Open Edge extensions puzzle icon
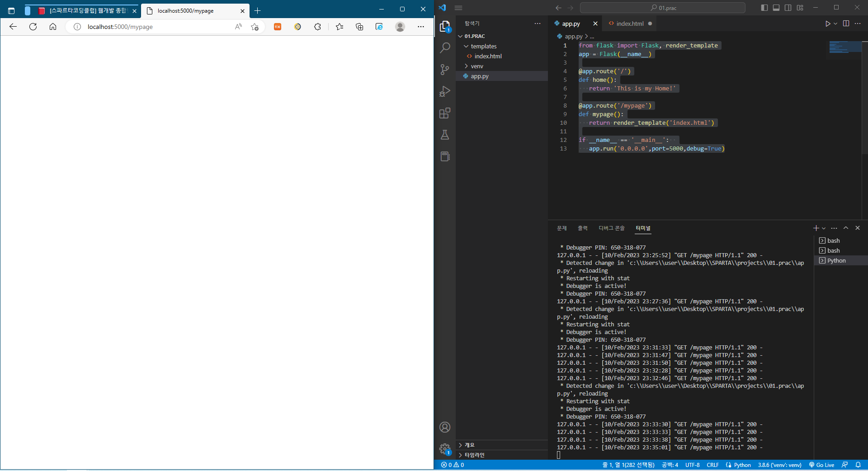 [317, 27]
